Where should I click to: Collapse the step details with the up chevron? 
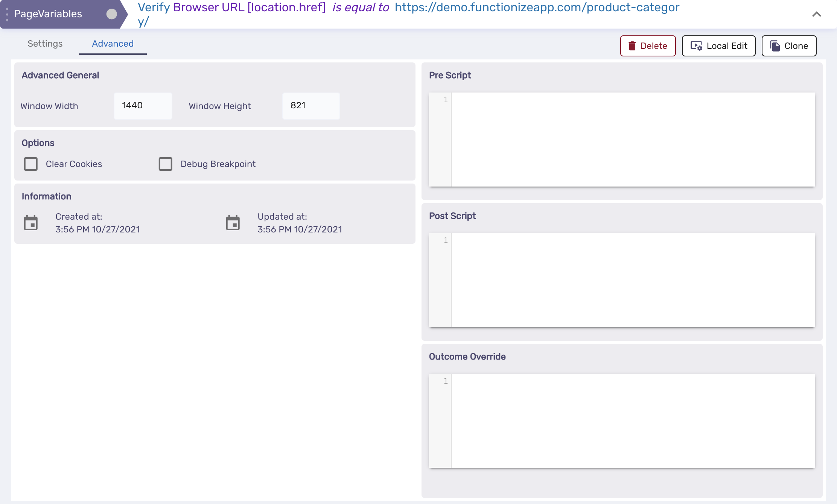pos(816,14)
